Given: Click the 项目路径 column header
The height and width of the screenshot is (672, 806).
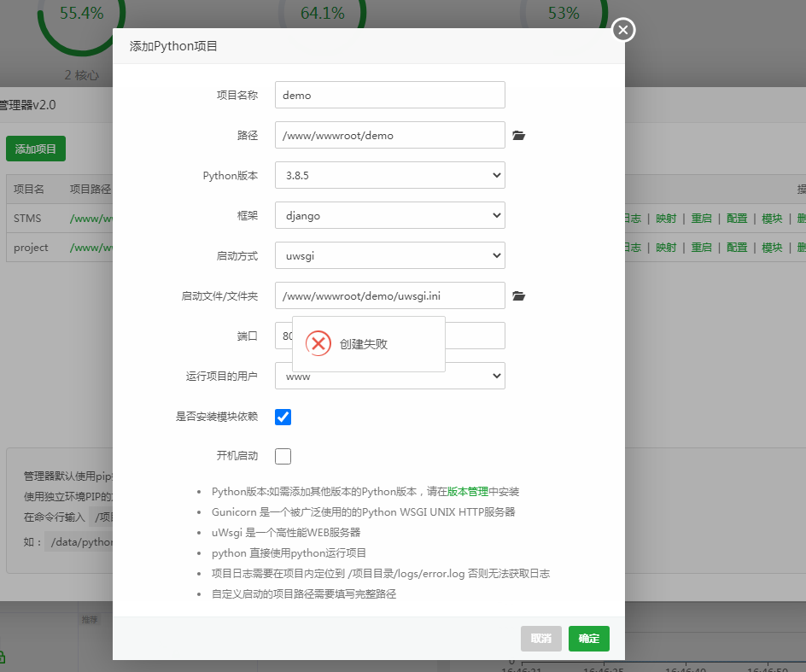Looking at the screenshot, I should pyautogui.click(x=91, y=190).
